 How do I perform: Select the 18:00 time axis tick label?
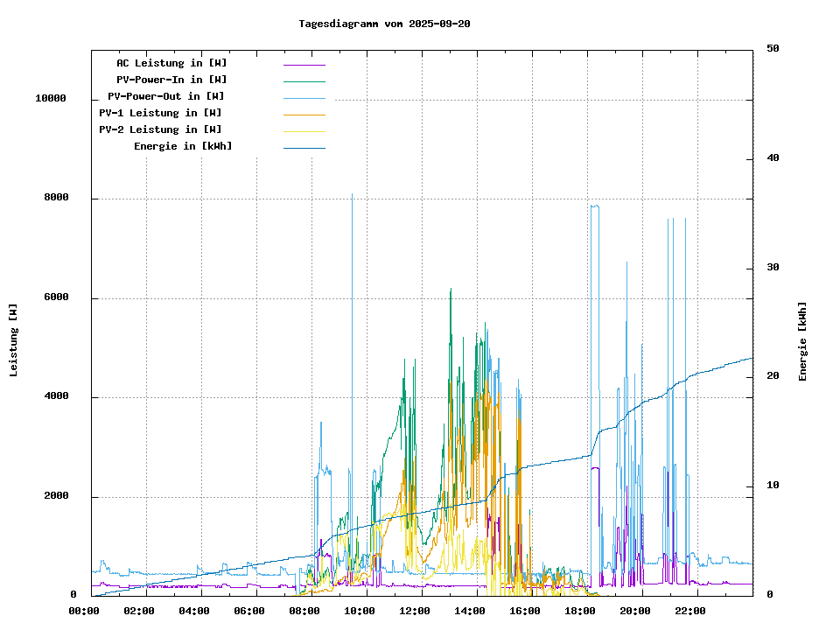(x=580, y=611)
